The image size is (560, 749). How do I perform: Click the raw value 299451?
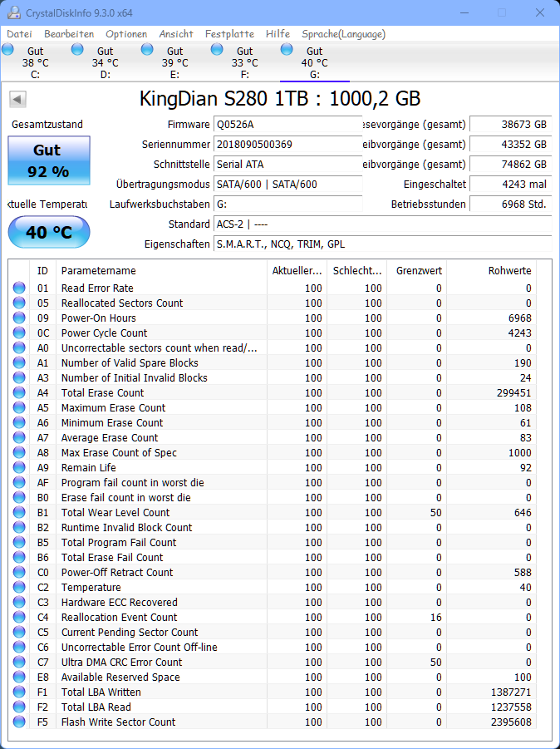click(514, 392)
